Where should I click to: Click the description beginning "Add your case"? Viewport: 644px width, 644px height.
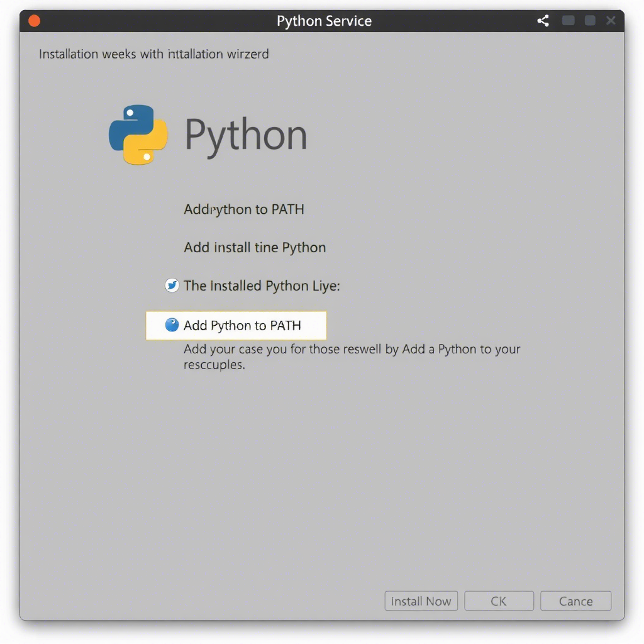tap(352, 349)
